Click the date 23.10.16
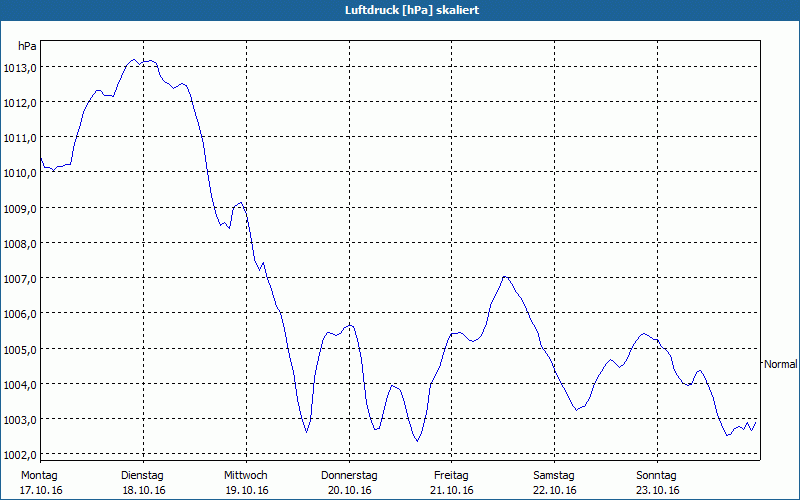The width and height of the screenshot is (800, 500). point(658,490)
